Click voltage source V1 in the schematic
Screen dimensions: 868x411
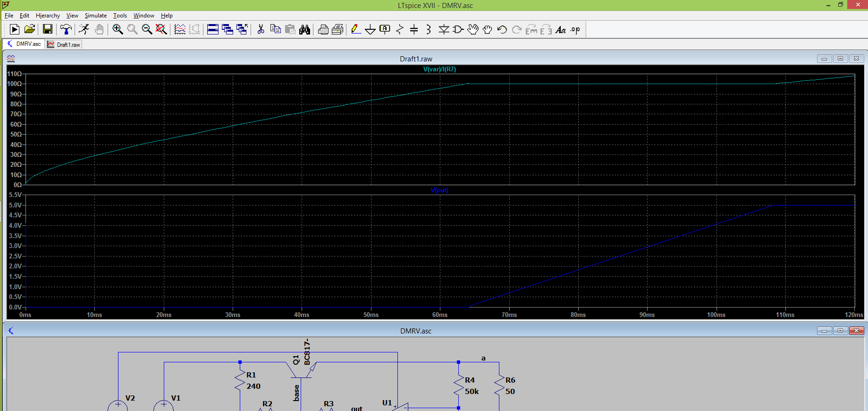[x=164, y=405]
